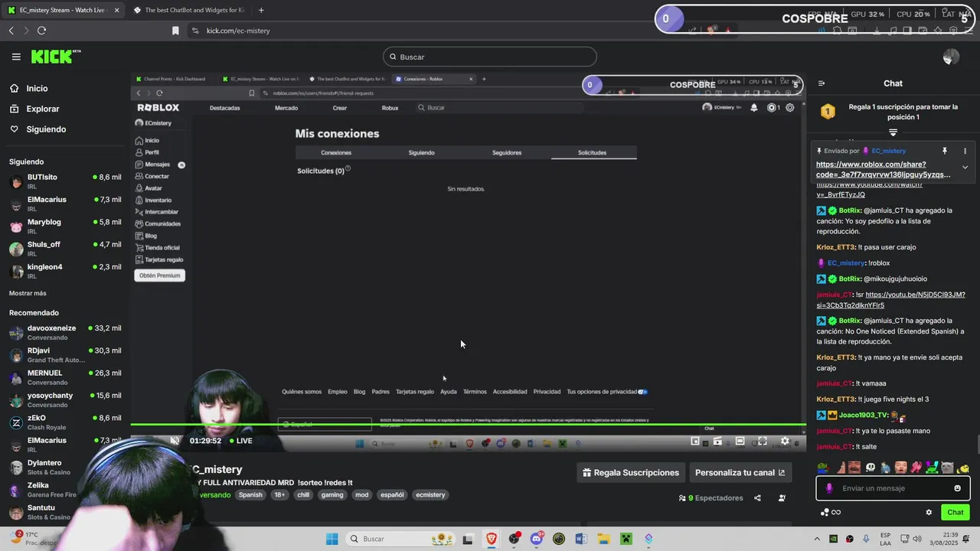Focus the Kick Buscar search field
The image size is (980, 551).
[x=489, y=57]
